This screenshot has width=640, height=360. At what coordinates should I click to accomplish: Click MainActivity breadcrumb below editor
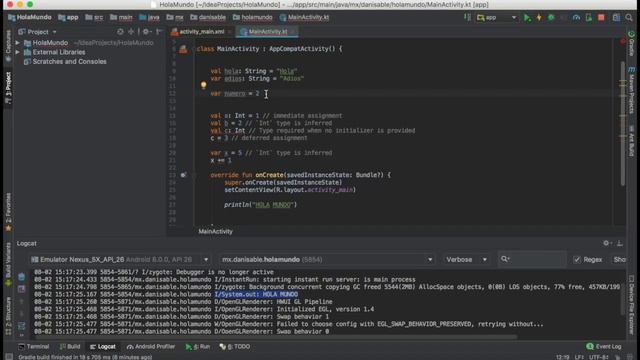(x=216, y=231)
